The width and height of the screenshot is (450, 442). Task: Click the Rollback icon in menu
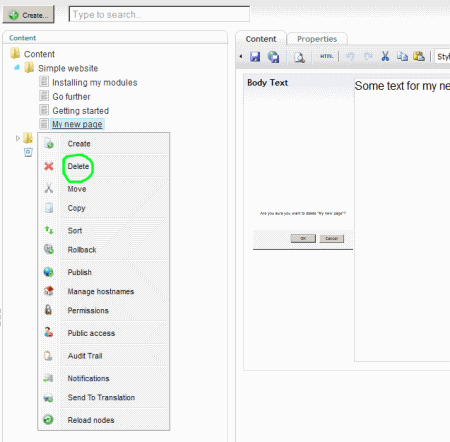click(49, 249)
